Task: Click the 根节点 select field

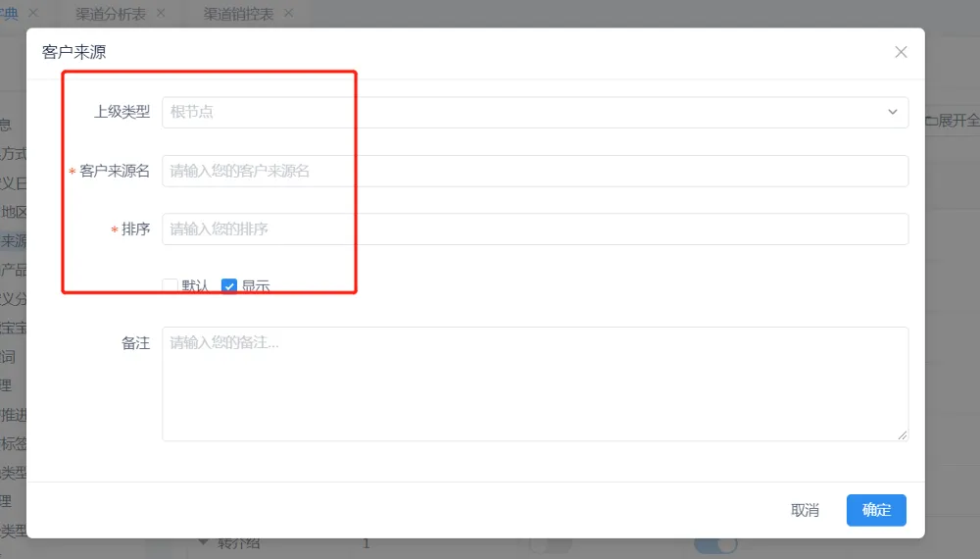Action: [x=519, y=112]
